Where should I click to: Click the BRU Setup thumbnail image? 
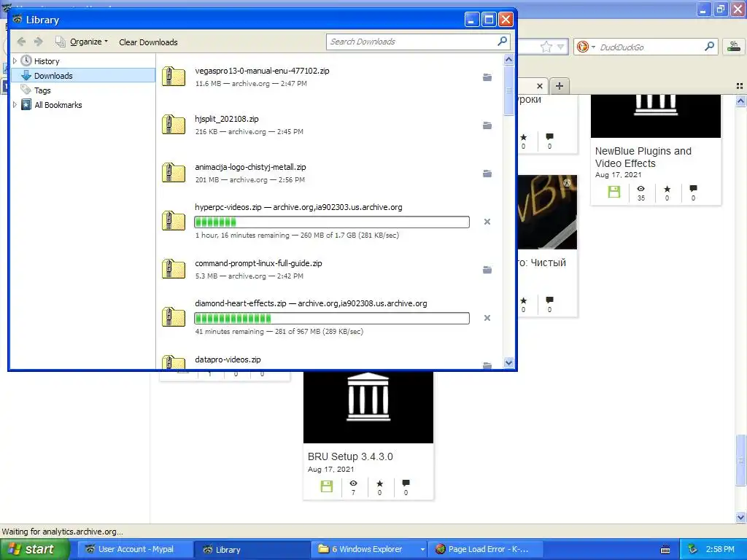pyautogui.click(x=368, y=407)
